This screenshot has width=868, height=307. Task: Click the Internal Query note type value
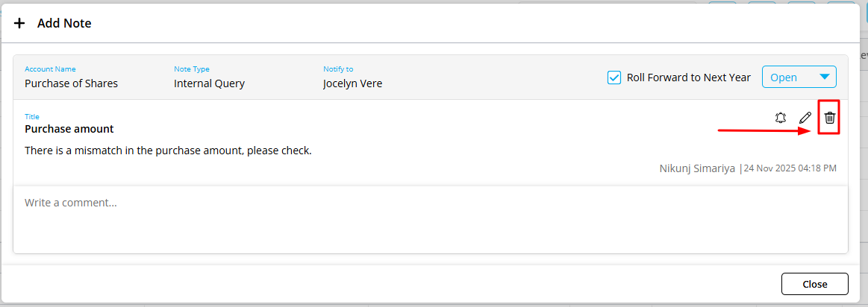coord(209,83)
